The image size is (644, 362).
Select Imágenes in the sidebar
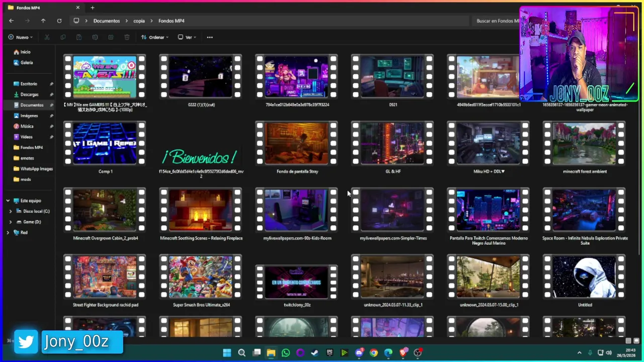coord(29,116)
